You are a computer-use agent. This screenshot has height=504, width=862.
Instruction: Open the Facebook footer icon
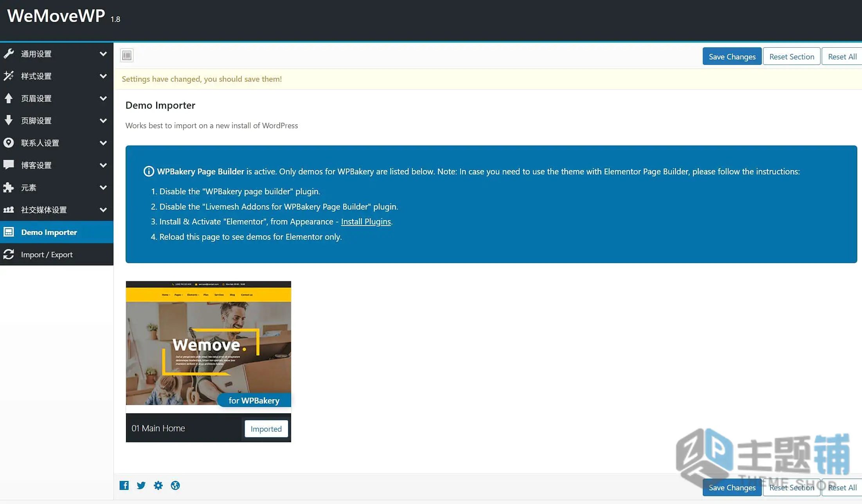coord(124,485)
